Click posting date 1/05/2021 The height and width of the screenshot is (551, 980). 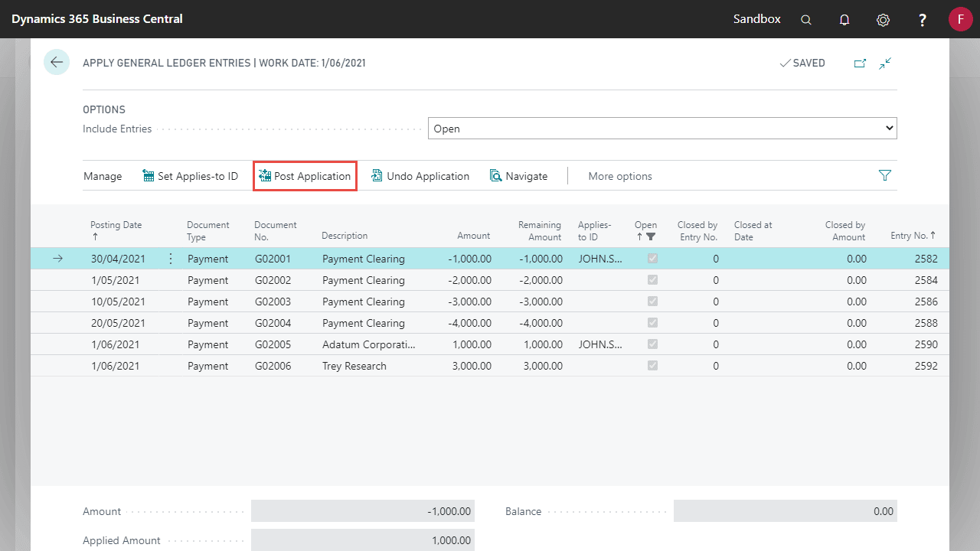tap(115, 280)
